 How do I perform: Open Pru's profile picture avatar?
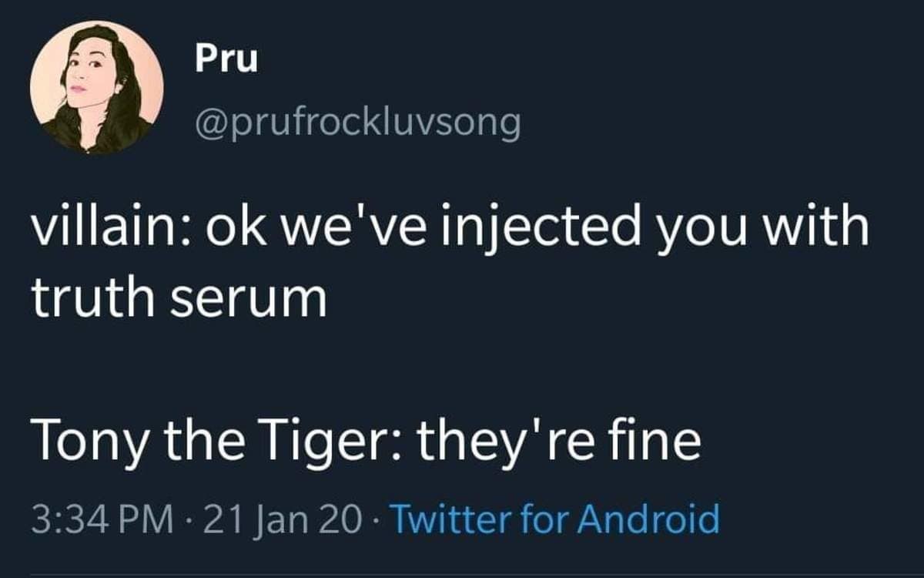click(96, 87)
